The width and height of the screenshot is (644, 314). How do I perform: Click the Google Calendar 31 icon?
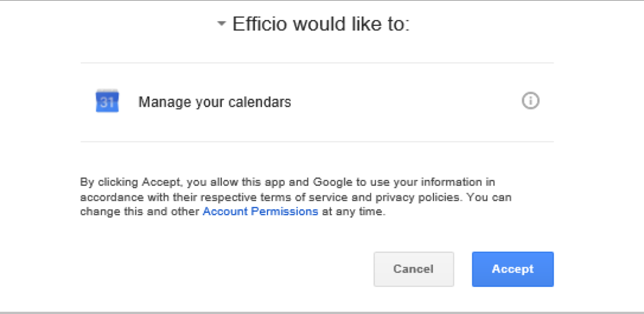pos(107,101)
